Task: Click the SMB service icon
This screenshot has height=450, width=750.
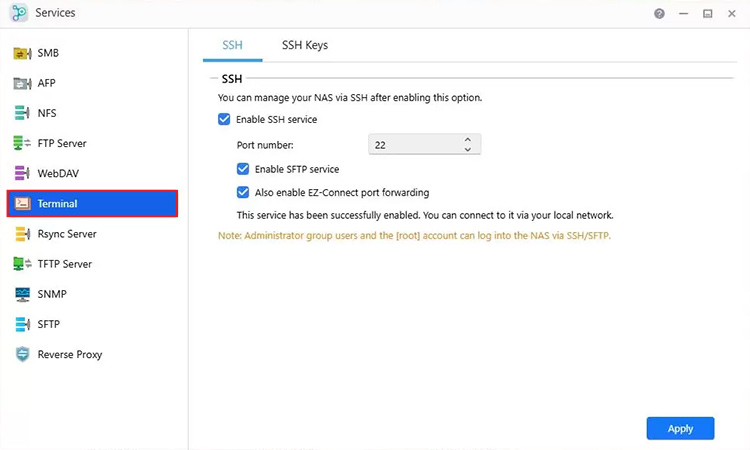Action: point(22,53)
